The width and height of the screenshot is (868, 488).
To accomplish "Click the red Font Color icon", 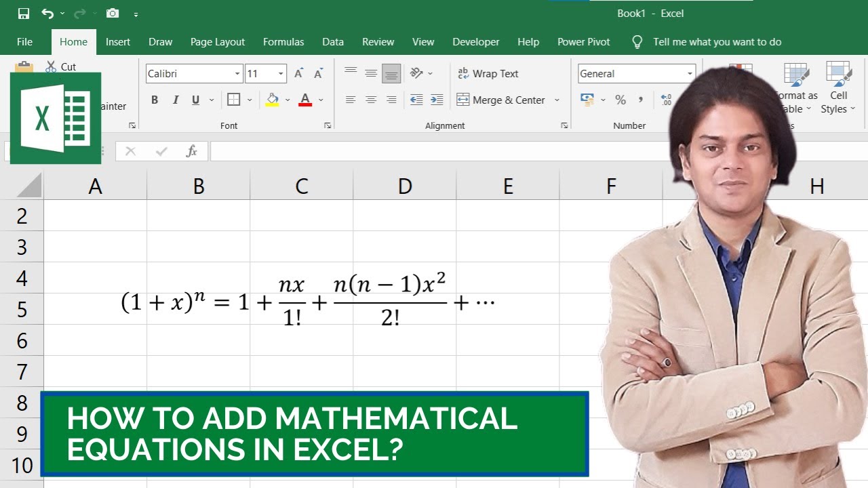I will [305, 100].
